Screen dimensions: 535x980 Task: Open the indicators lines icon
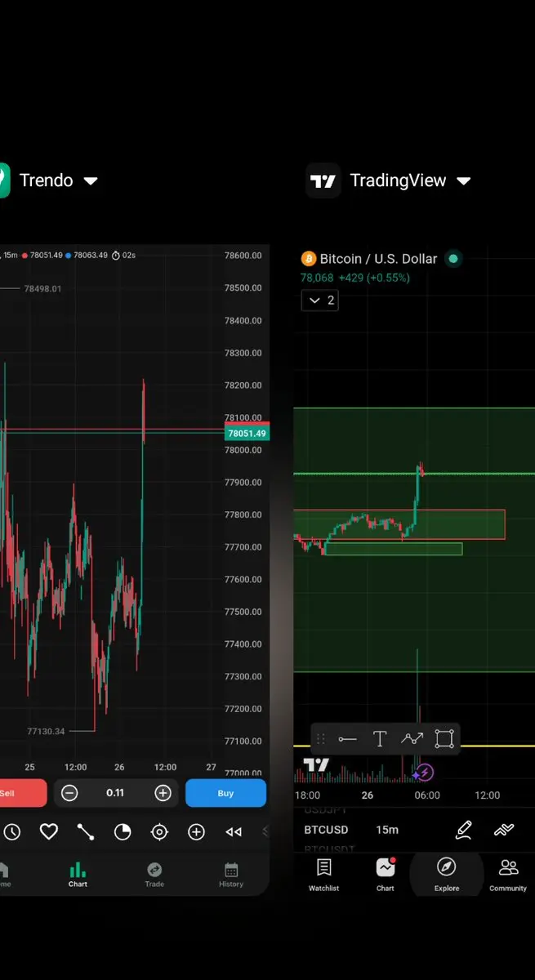[504, 830]
